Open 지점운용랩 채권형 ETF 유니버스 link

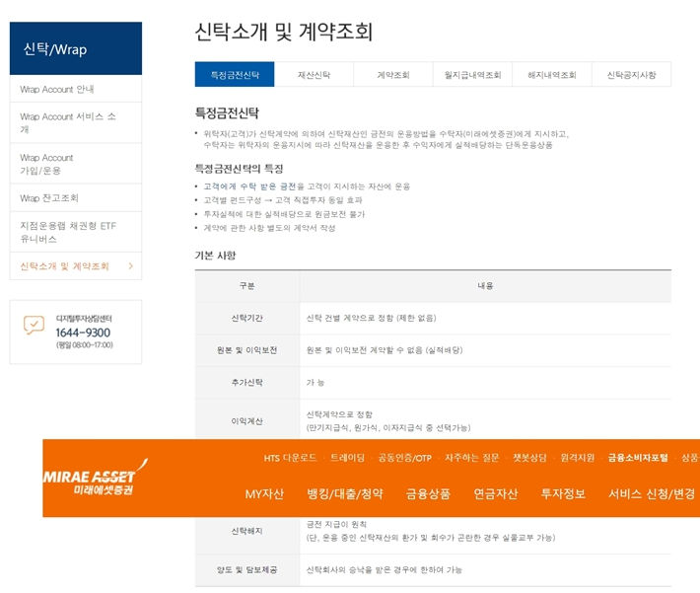point(68,232)
